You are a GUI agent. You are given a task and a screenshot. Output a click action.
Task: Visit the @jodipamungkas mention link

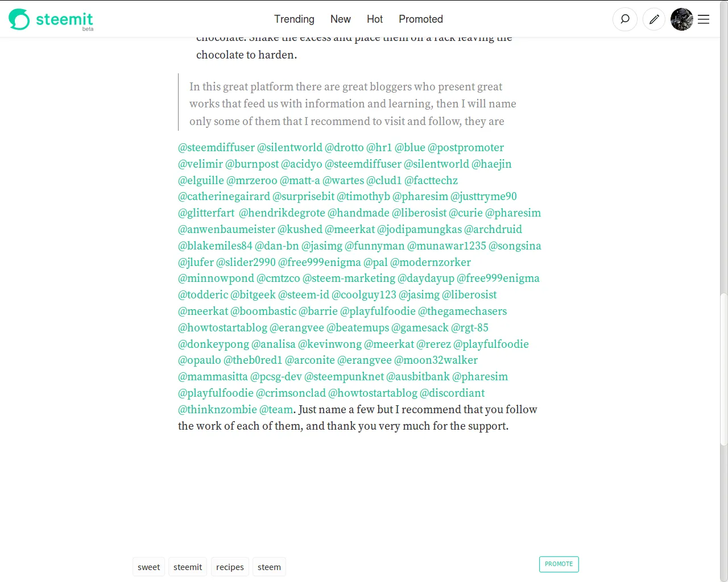click(x=420, y=230)
